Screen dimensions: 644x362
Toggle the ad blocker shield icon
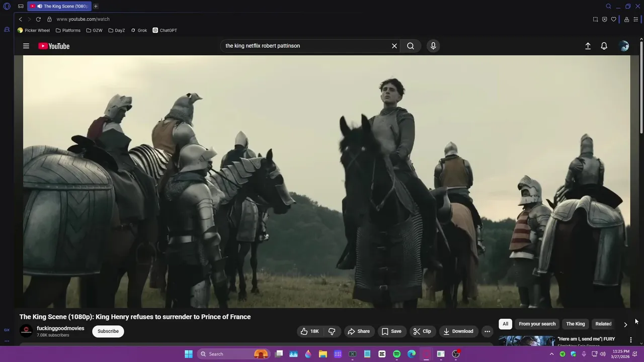point(604,19)
